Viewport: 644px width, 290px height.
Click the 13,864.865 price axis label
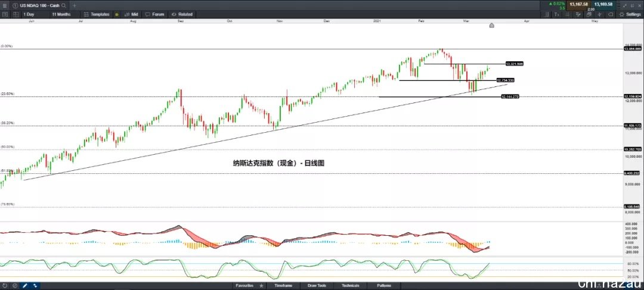coord(633,49)
